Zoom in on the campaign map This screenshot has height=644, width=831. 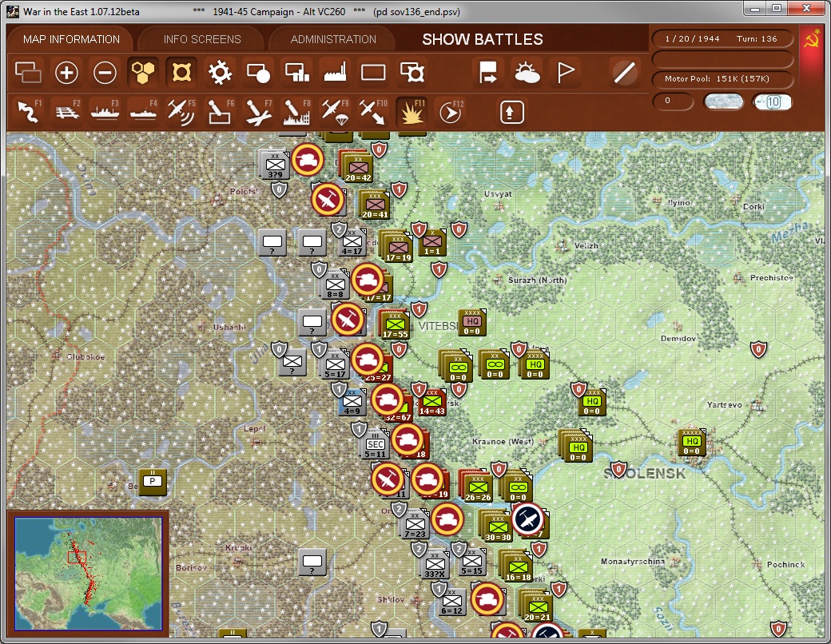coord(66,72)
